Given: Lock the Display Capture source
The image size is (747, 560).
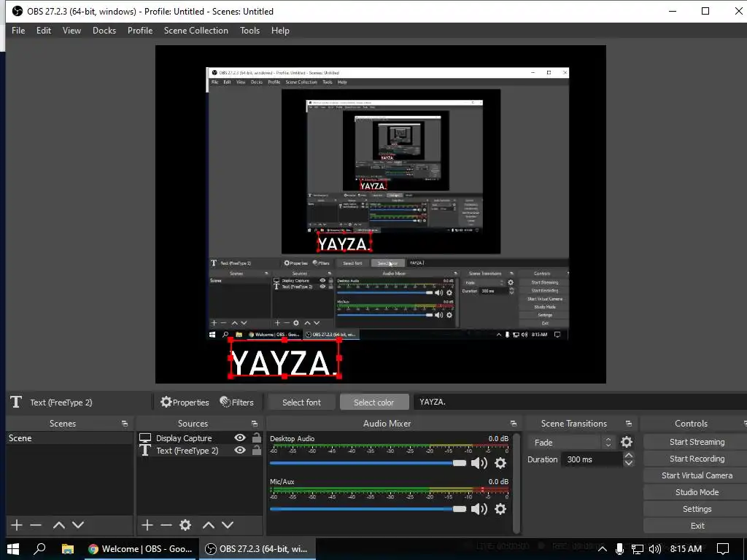Looking at the screenshot, I should pos(256,437).
